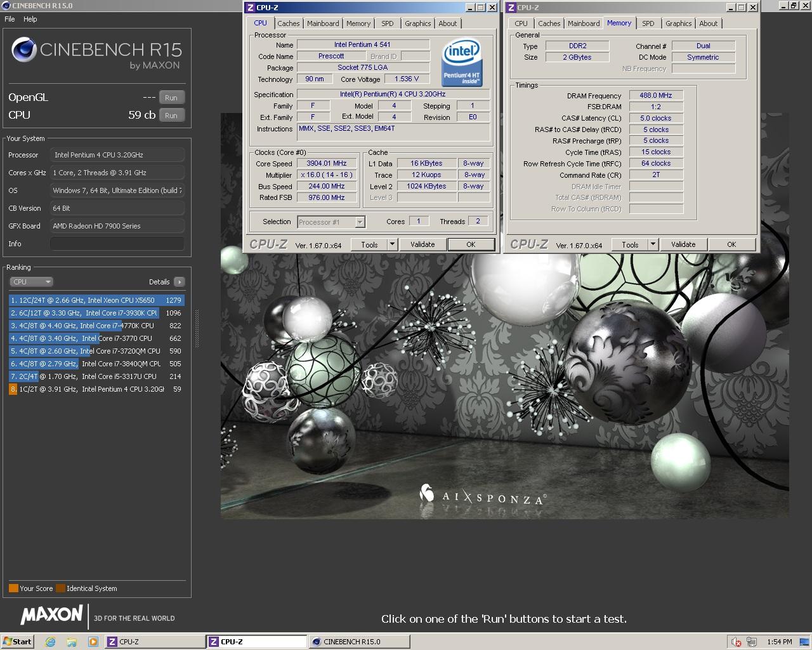Click OK in Memory CPU-Z window
This screenshot has height=650, width=812.
(x=731, y=244)
